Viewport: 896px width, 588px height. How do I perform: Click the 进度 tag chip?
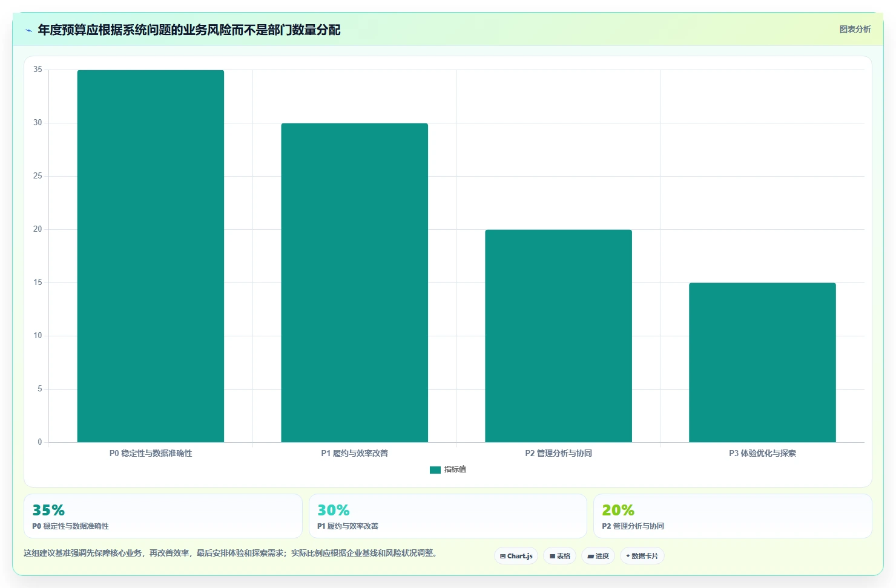[598, 556]
